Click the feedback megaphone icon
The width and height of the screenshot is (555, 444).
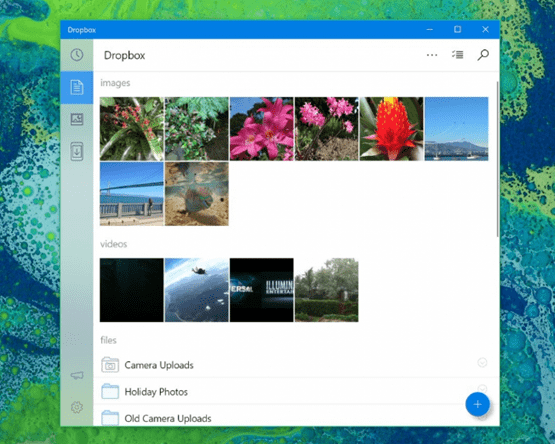coord(77,375)
